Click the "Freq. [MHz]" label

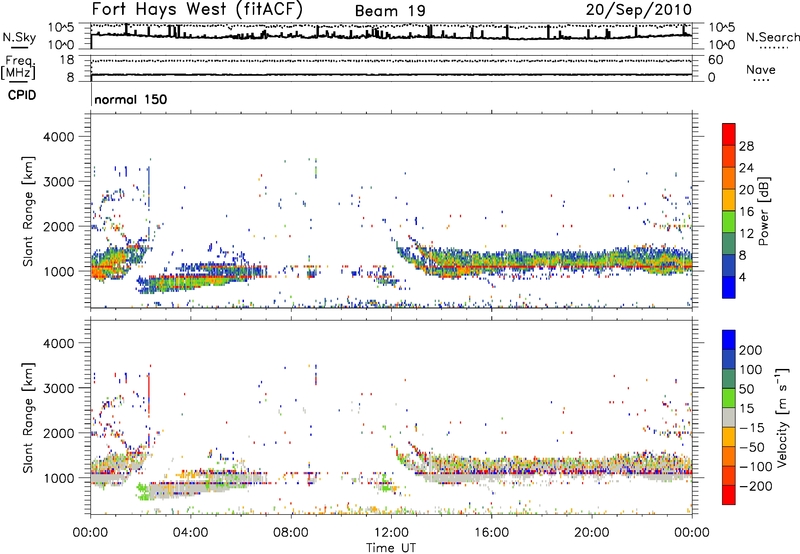click(18, 67)
